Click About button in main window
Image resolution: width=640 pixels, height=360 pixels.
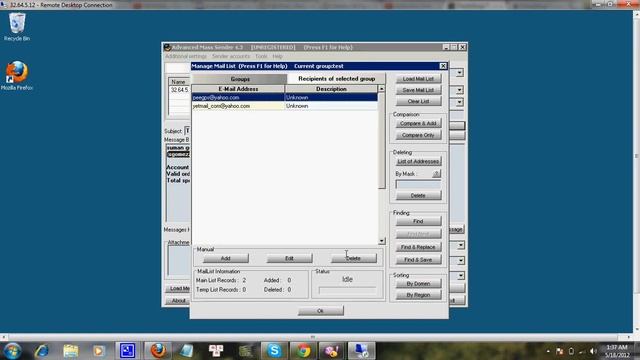pos(178,300)
